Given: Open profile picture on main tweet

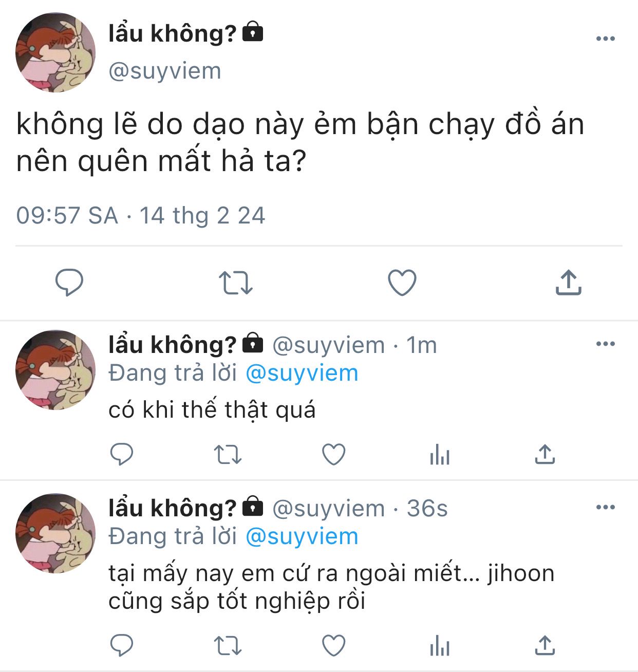Looking at the screenshot, I should (x=55, y=53).
